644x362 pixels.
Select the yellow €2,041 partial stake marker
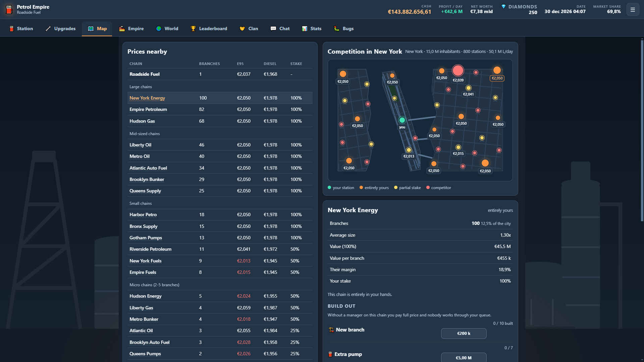(x=469, y=88)
